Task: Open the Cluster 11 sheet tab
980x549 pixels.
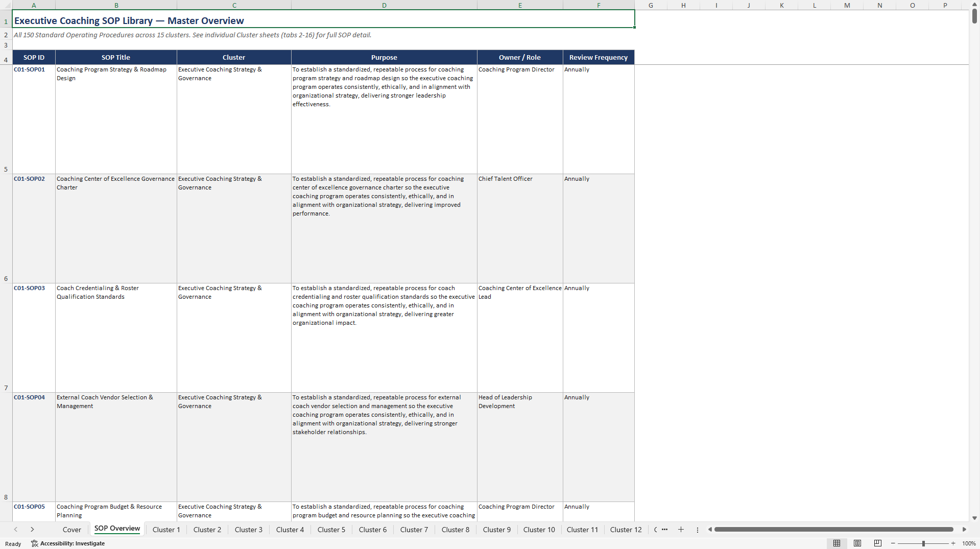Action: 582,530
